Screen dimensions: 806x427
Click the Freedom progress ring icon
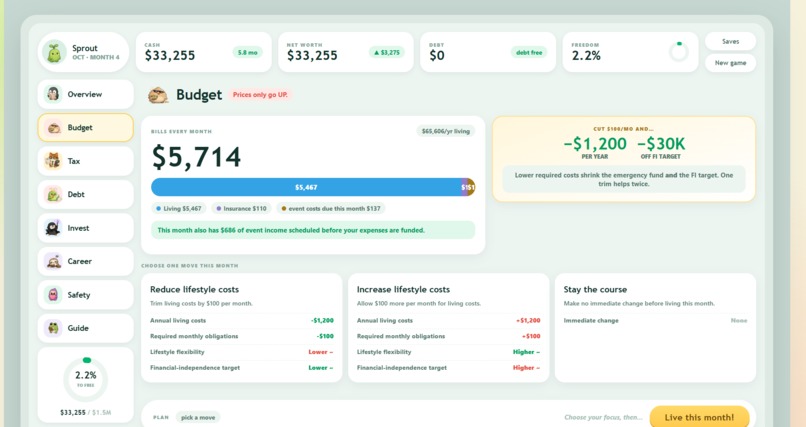tap(679, 52)
